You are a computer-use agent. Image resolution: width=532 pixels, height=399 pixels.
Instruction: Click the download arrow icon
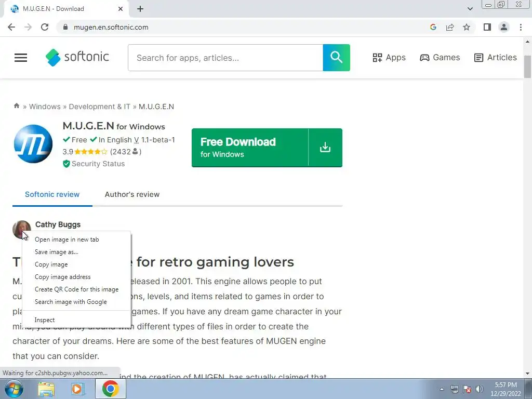click(x=325, y=148)
